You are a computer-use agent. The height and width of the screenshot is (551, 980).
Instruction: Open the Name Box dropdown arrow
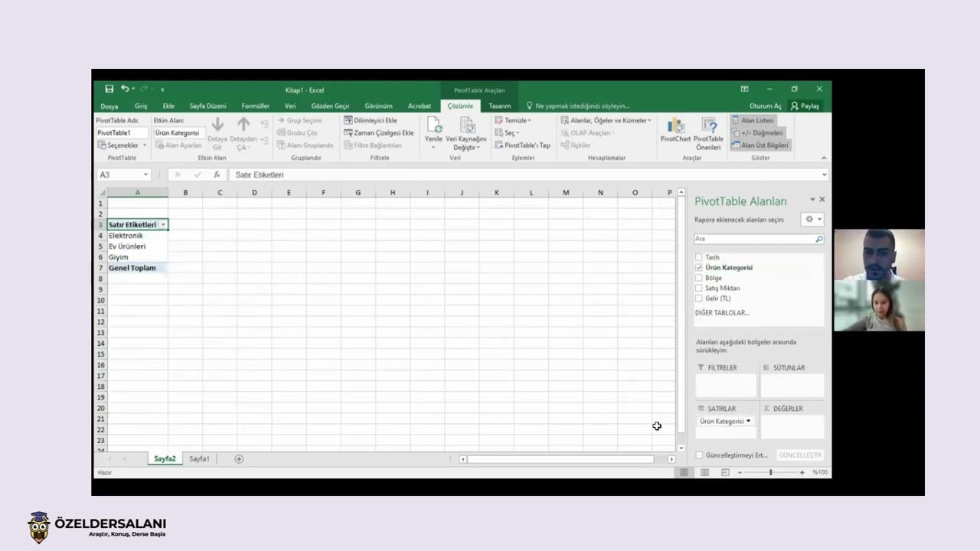pos(145,174)
